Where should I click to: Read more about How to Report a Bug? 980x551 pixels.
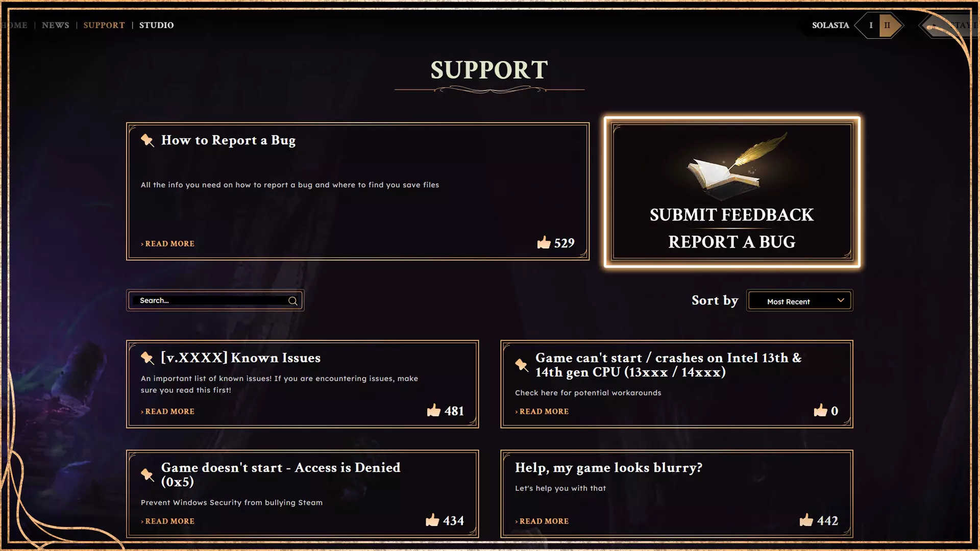169,244
